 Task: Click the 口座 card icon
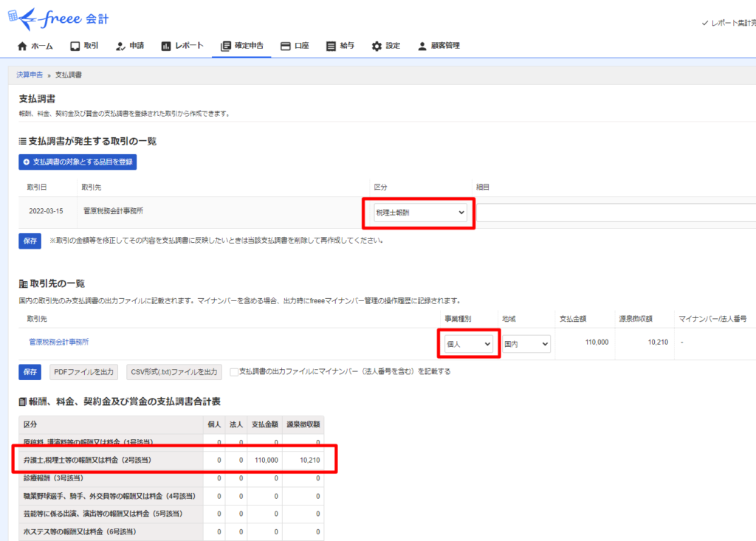pyautogui.click(x=286, y=46)
